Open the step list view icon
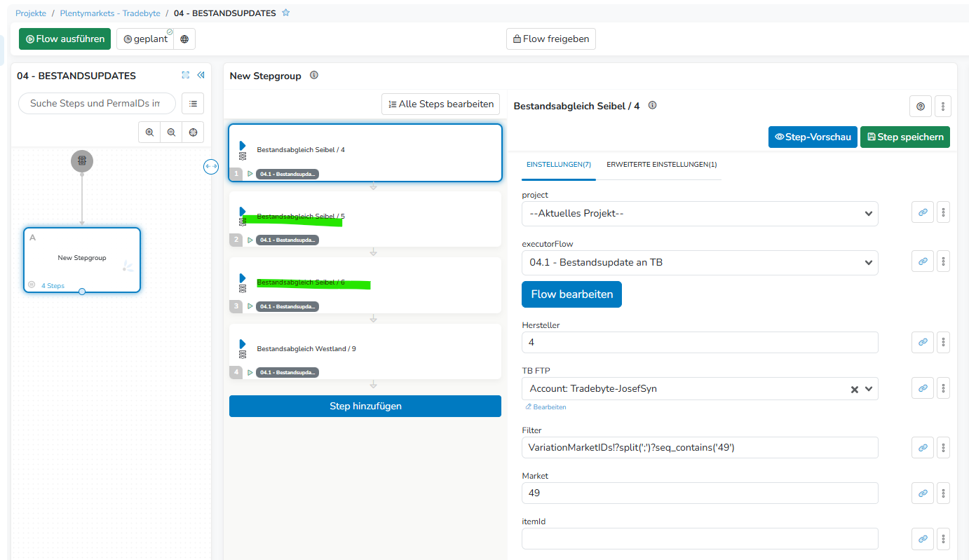The width and height of the screenshot is (969, 560). 193,103
